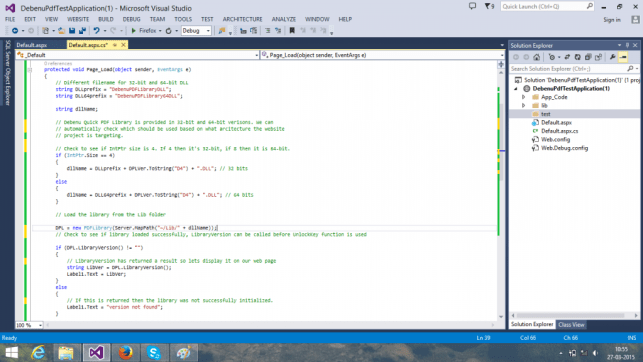Click the Home icon in Solution Explorer
This screenshot has height=362, width=643.
click(536, 57)
